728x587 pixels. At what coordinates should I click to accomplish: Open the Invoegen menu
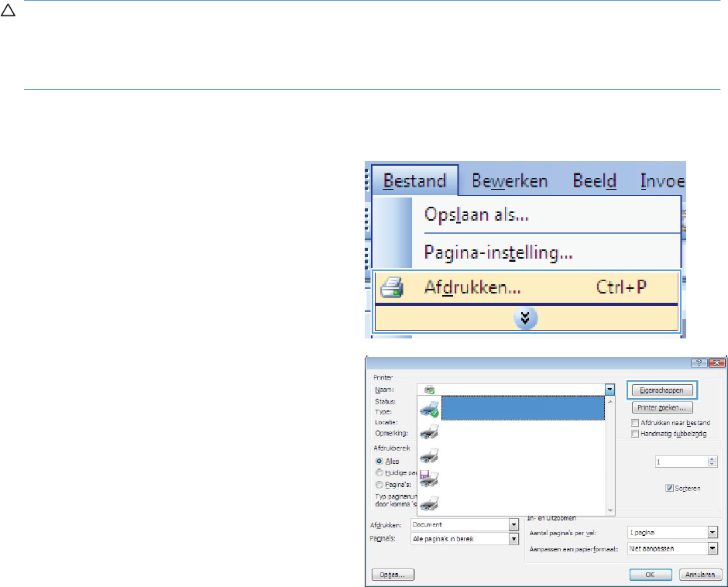click(662, 180)
